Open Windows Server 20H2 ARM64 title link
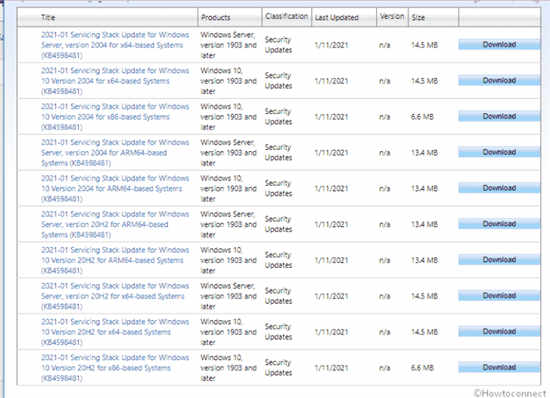Image resolution: width=550 pixels, height=398 pixels. 115,224
